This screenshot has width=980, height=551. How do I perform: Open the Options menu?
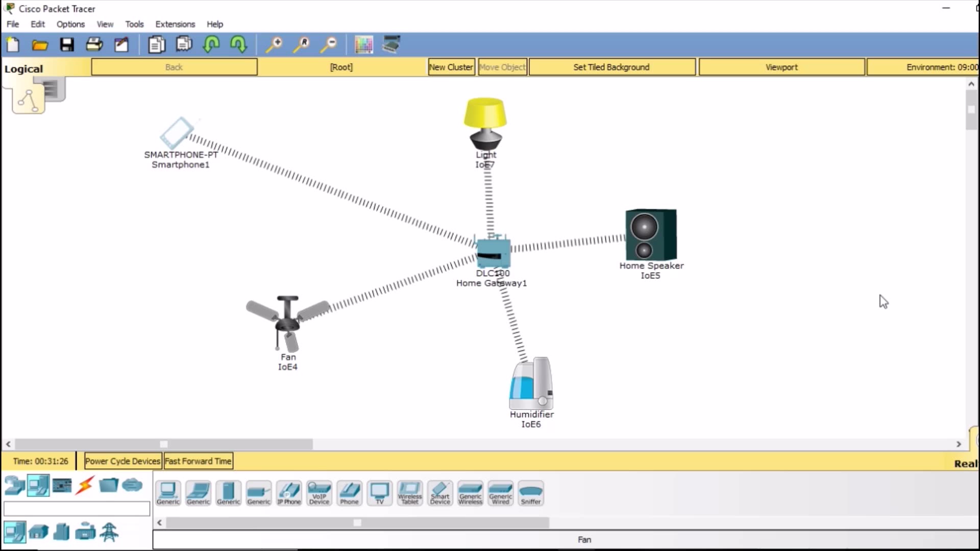[70, 24]
